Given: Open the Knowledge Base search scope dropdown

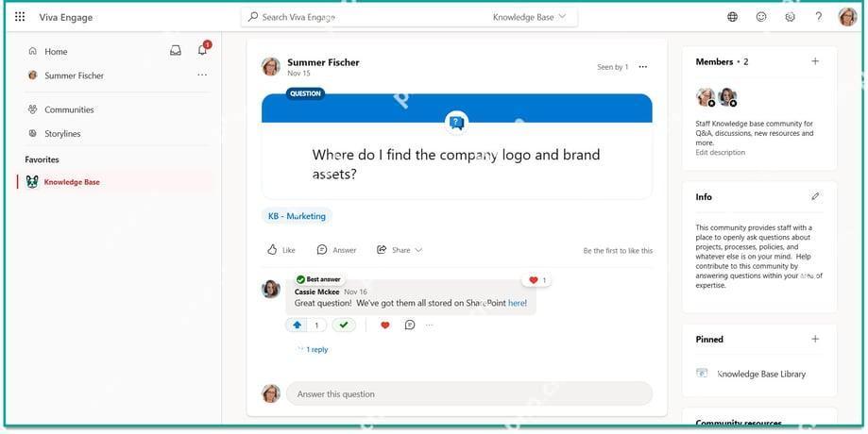Looking at the screenshot, I should (529, 17).
